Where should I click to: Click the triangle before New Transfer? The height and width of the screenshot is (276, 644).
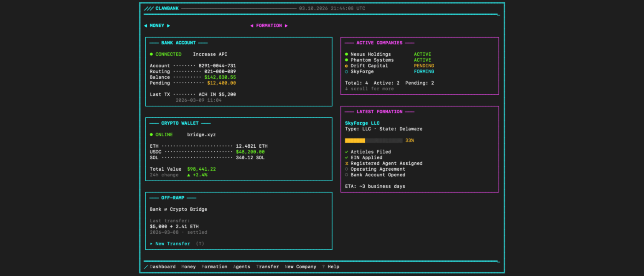(151, 244)
